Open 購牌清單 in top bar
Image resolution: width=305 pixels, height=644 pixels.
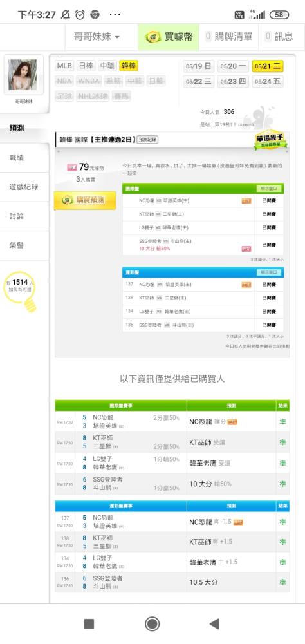(x=228, y=37)
